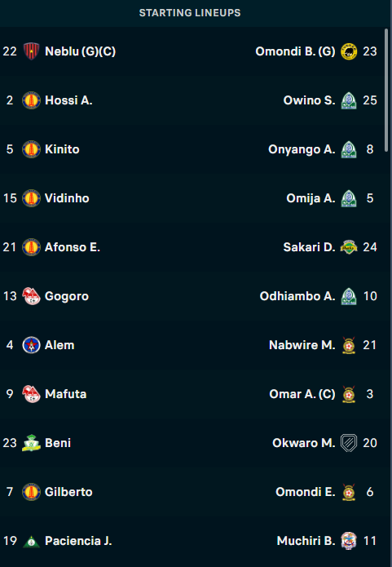Screen dimensions: 392x567
Task: Click the club badge next to Sakari D.
Action: (x=349, y=247)
